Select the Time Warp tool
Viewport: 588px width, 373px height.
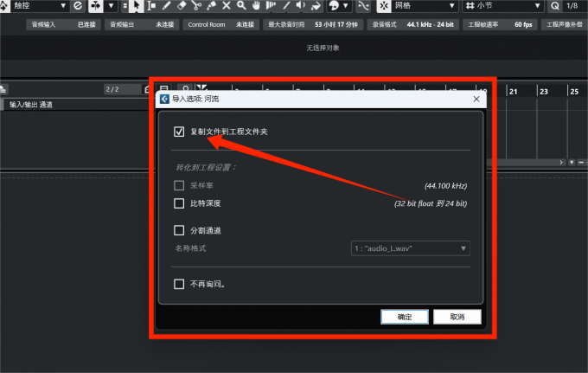click(x=271, y=6)
